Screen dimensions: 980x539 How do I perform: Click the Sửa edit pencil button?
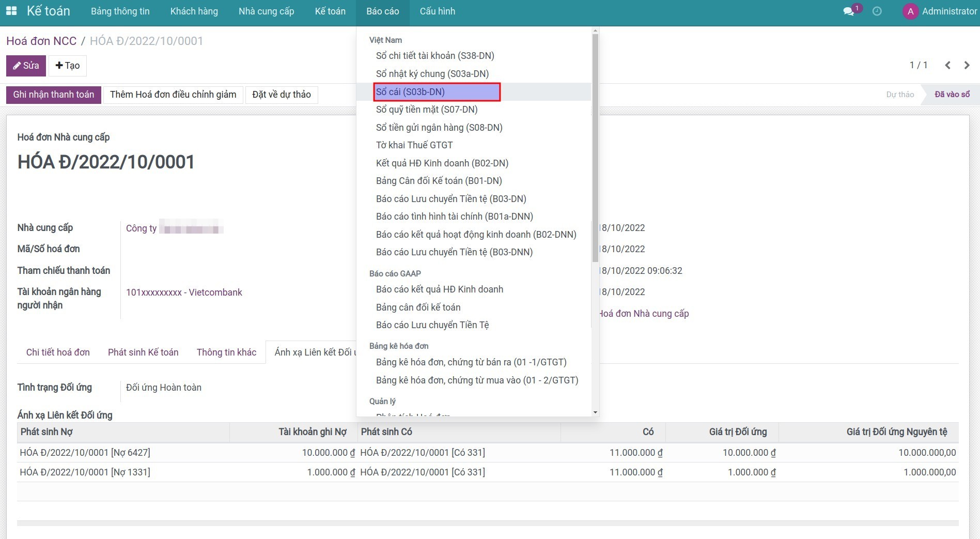click(x=26, y=66)
